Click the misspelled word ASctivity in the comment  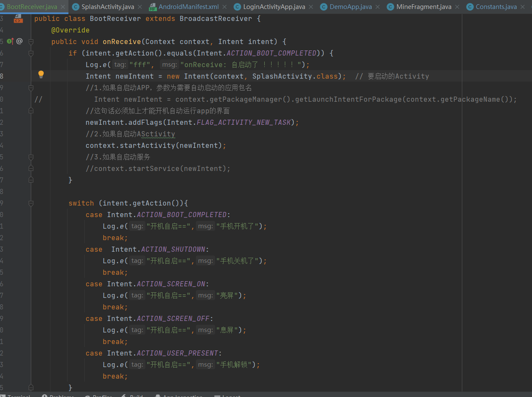156,134
